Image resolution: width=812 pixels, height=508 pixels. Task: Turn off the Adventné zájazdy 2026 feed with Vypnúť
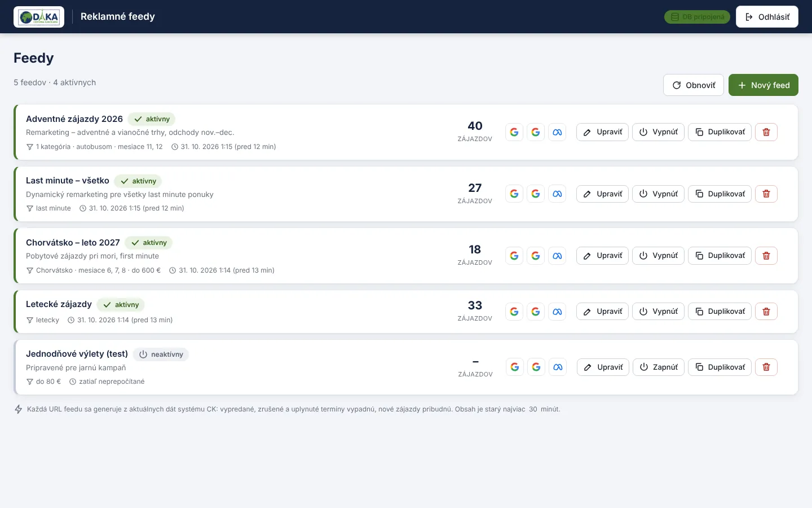click(x=659, y=132)
